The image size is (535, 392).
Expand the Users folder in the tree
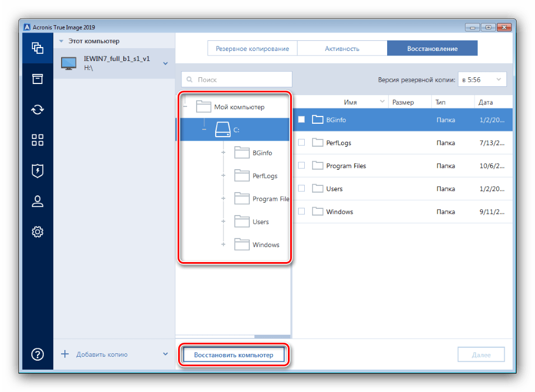pyautogui.click(x=223, y=221)
